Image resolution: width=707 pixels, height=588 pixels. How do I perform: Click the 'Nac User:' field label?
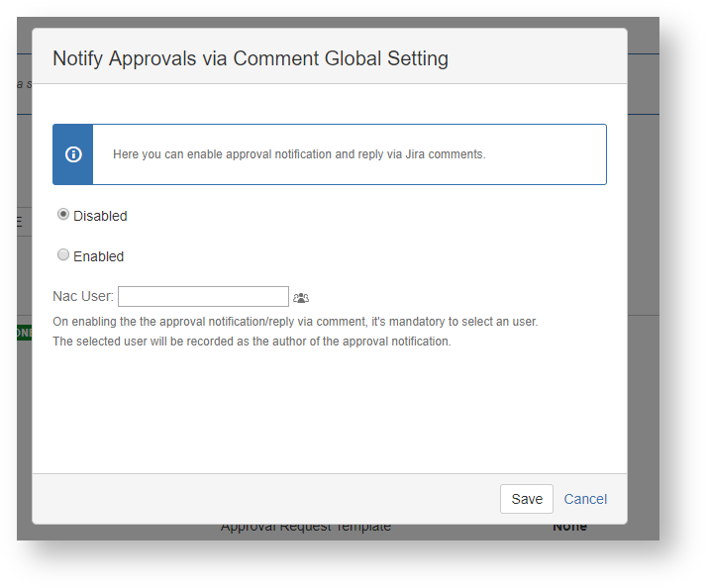click(x=83, y=297)
